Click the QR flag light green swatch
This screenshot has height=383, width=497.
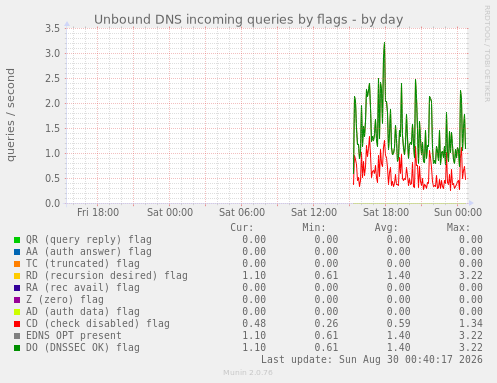17,240
